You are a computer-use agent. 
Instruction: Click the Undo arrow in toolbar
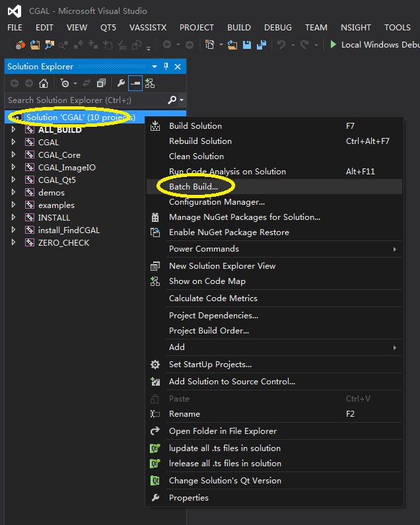281,44
